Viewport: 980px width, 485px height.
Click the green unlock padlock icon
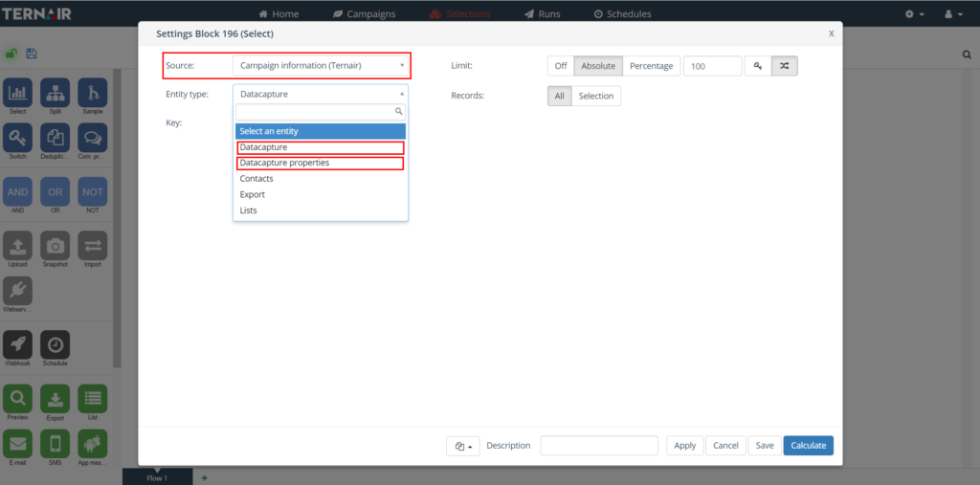point(11,54)
